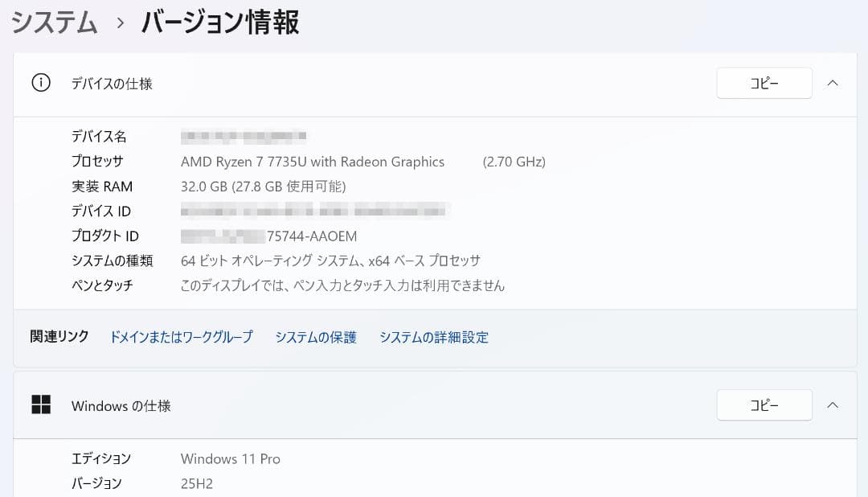Select the バージョン label under Windows の仕様
This screenshot has width=868, height=497.
point(96,483)
